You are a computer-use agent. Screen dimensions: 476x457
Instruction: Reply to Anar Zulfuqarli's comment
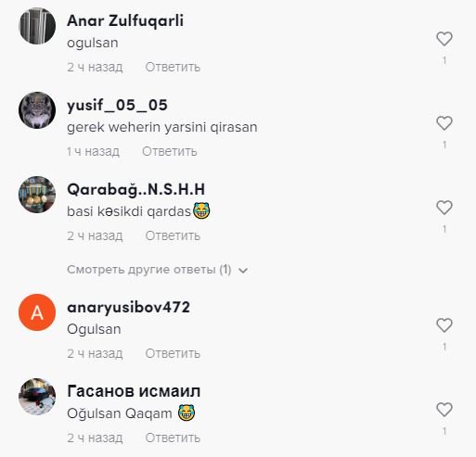click(173, 67)
